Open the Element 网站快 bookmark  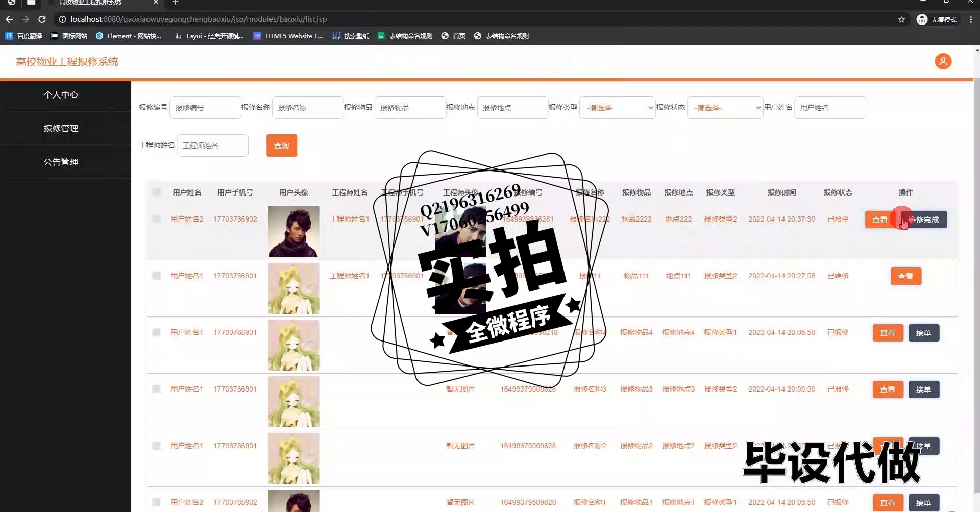(x=128, y=36)
